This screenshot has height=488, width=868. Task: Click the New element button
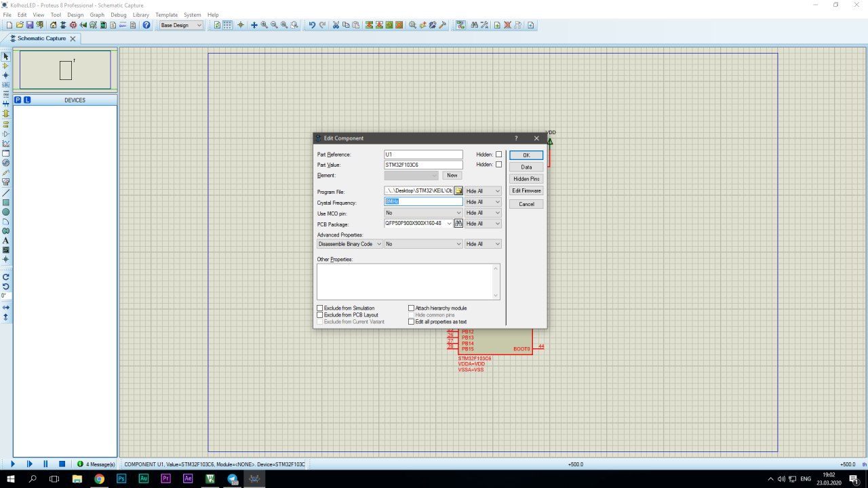click(452, 176)
